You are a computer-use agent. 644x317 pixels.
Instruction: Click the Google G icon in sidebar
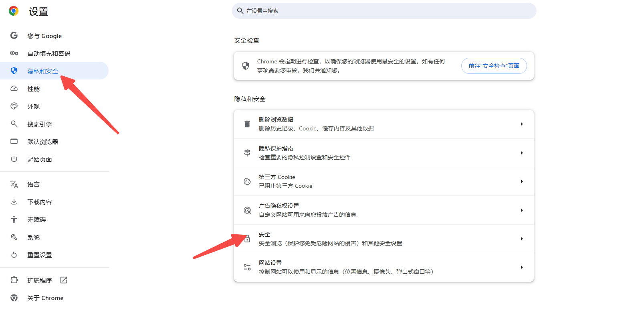pyautogui.click(x=14, y=35)
